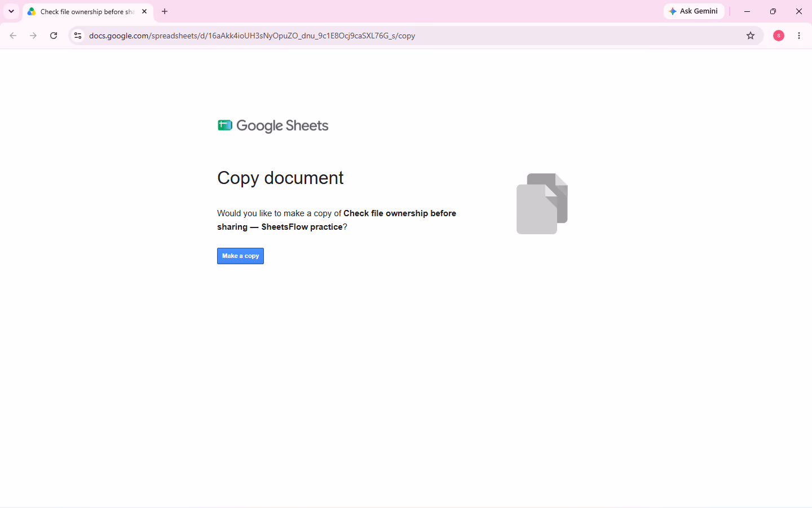The height and width of the screenshot is (508, 812).
Task: Click the bold file name text
Action: point(337,220)
